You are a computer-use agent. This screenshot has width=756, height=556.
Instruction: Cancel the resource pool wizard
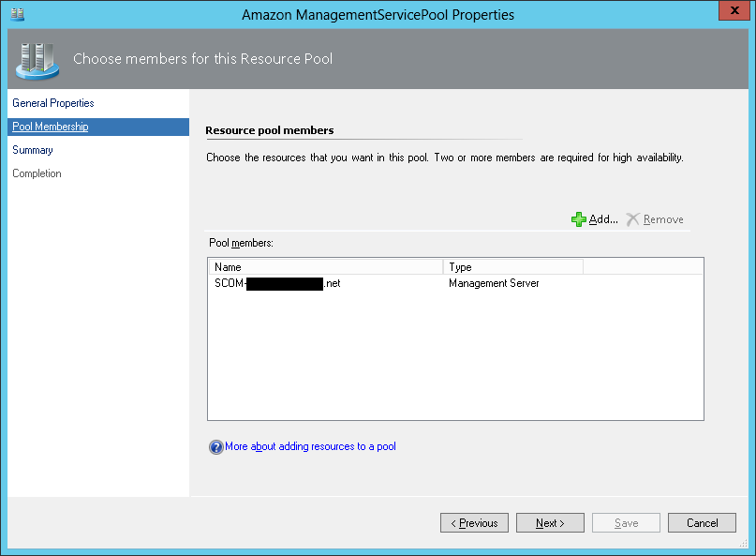pyautogui.click(x=702, y=522)
